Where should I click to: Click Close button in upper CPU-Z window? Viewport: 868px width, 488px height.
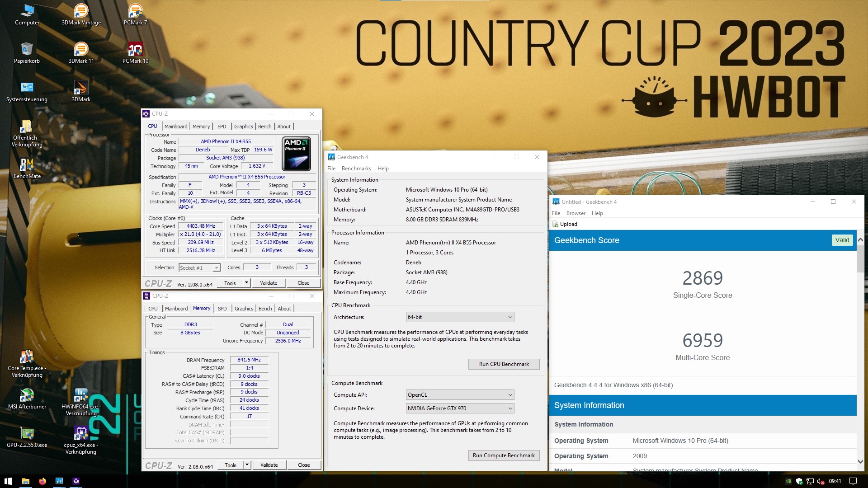303,283
